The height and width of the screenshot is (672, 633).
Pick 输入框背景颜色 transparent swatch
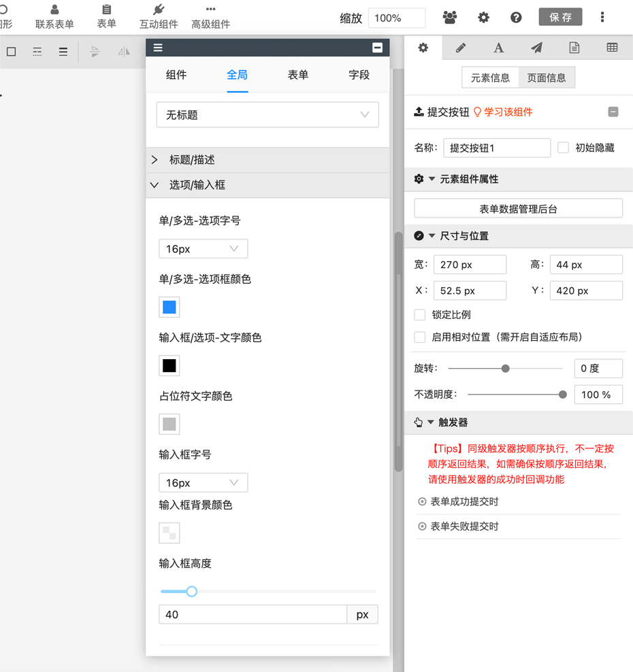(169, 533)
